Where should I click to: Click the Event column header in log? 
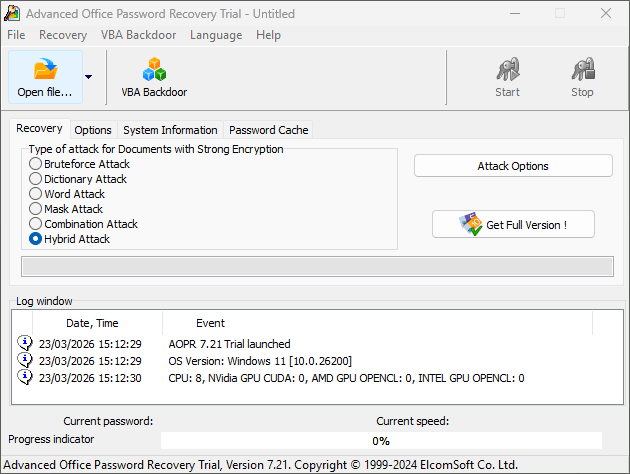coord(210,323)
